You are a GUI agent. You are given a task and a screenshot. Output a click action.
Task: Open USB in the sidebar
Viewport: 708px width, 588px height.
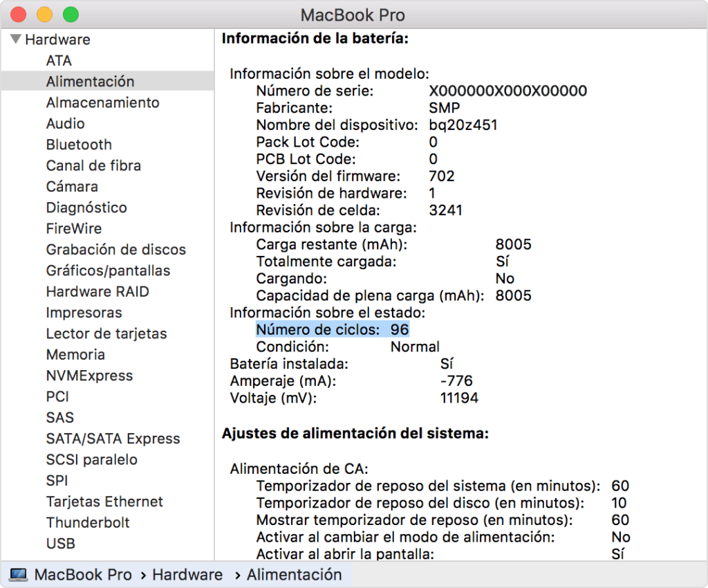click(x=61, y=544)
